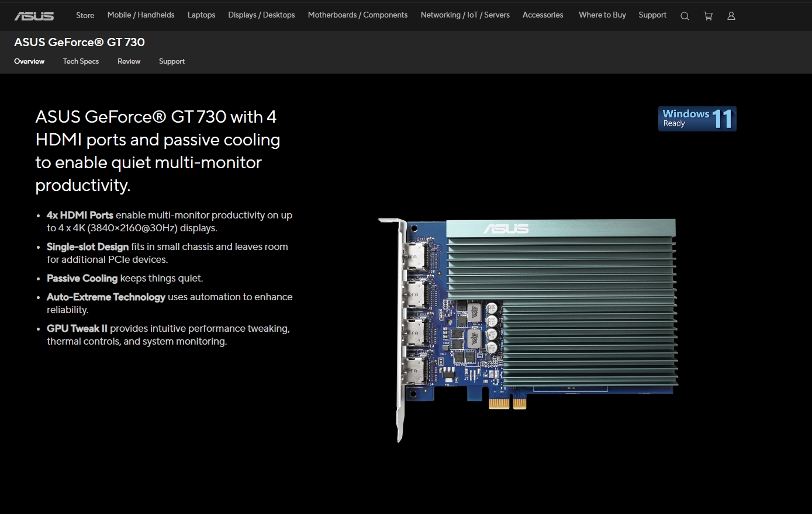812x514 pixels.
Task: Click the 'GPU Tweak II' bullet text
Action: coord(168,335)
